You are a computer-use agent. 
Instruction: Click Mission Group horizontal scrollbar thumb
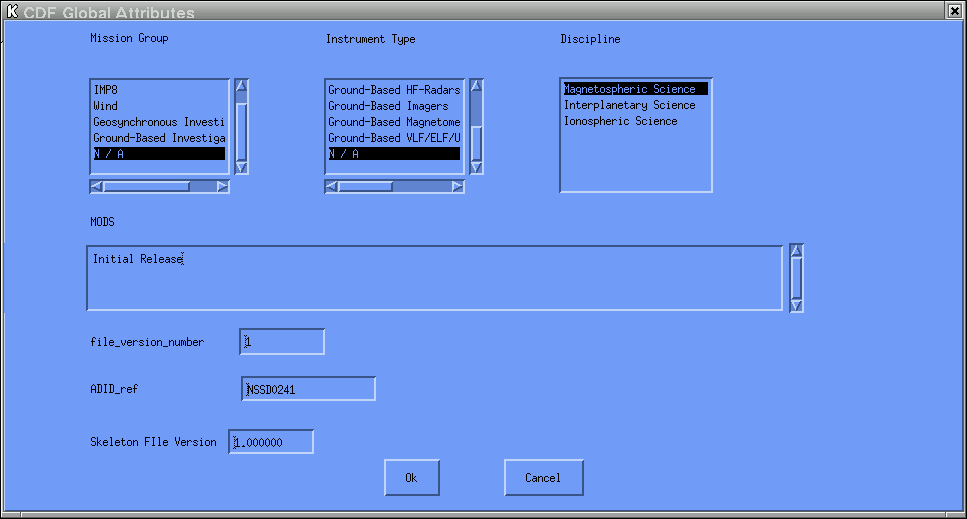pos(146,186)
